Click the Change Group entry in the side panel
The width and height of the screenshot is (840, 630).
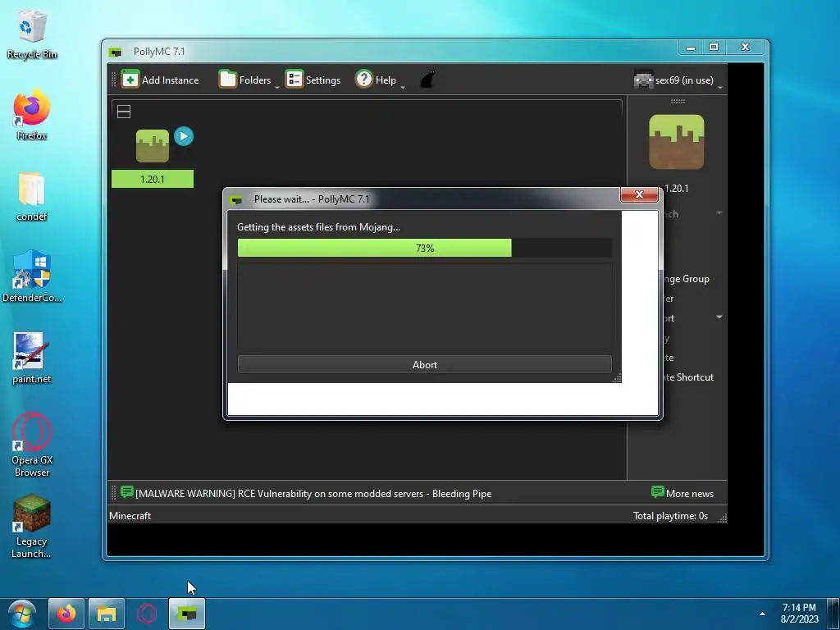pyautogui.click(x=687, y=279)
